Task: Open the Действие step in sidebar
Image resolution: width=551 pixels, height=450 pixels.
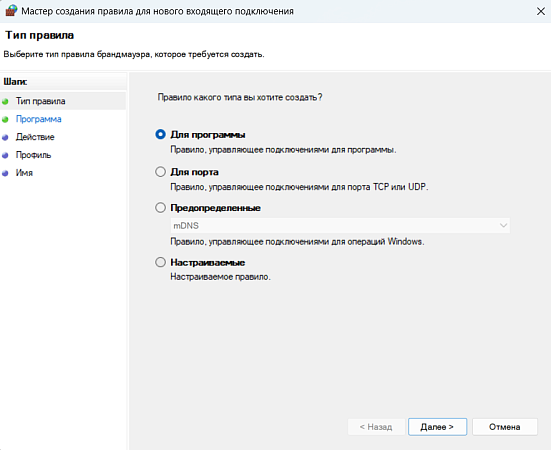Action: [x=35, y=137]
